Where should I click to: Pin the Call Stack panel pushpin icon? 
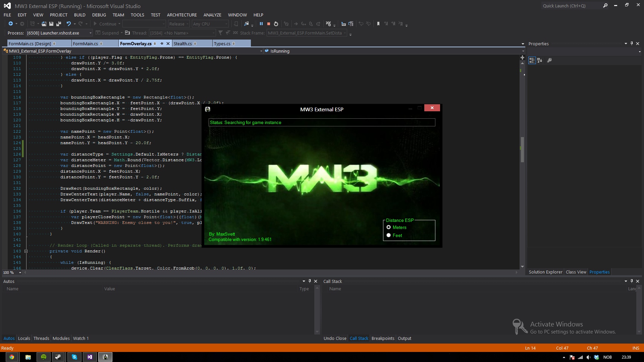pos(632,281)
